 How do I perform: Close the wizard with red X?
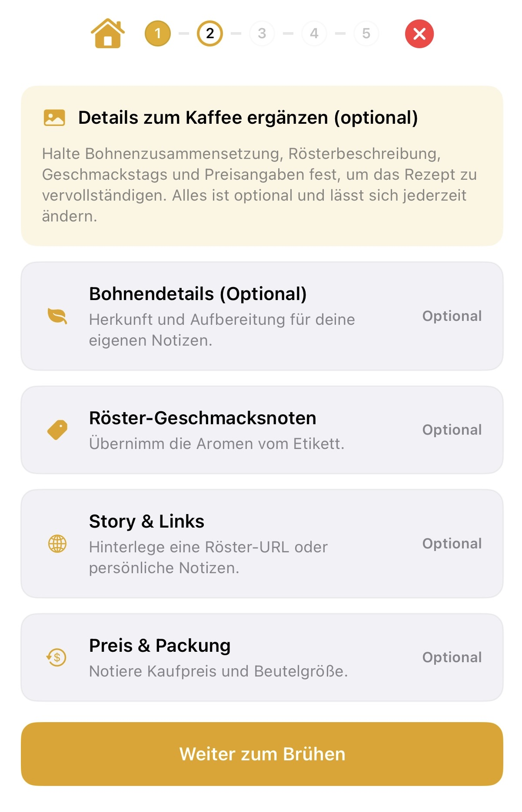click(x=419, y=33)
